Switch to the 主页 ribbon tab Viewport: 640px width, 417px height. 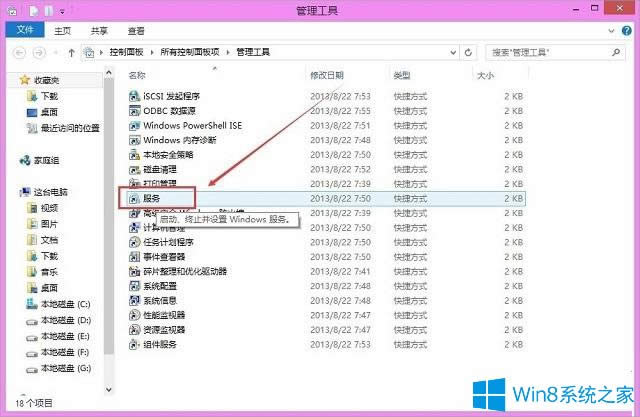point(62,31)
